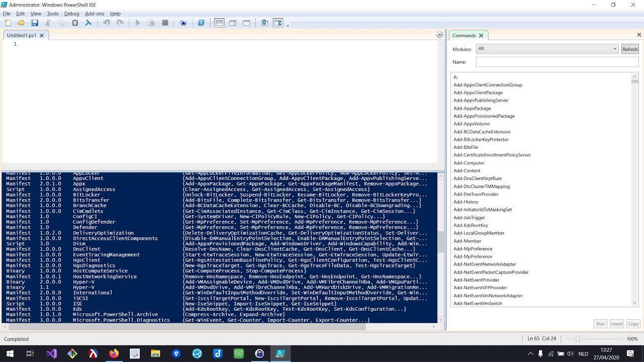Open Visual Studio from the taskbar
Screen dimensions: 644x362
pos(52,353)
